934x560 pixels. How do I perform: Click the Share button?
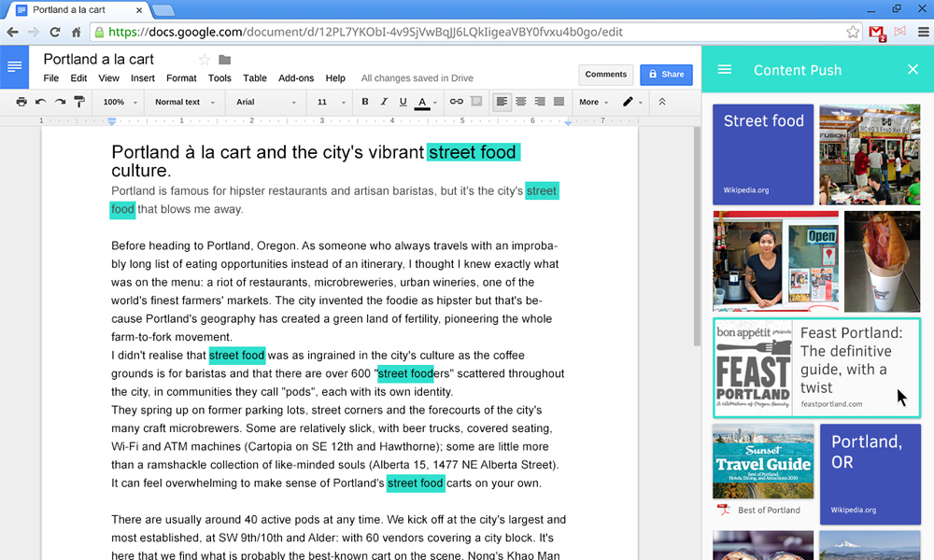click(x=665, y=74)
